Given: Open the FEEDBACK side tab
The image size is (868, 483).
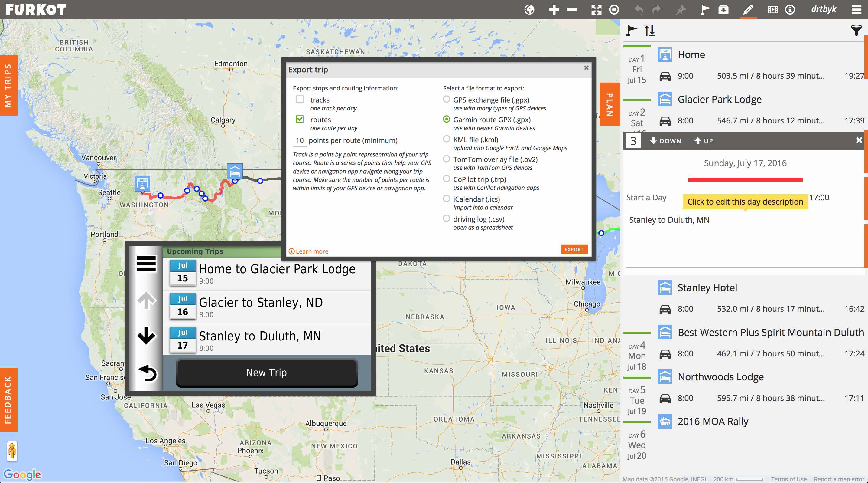Looking at the screenshot, I should [x=8, y=400].
